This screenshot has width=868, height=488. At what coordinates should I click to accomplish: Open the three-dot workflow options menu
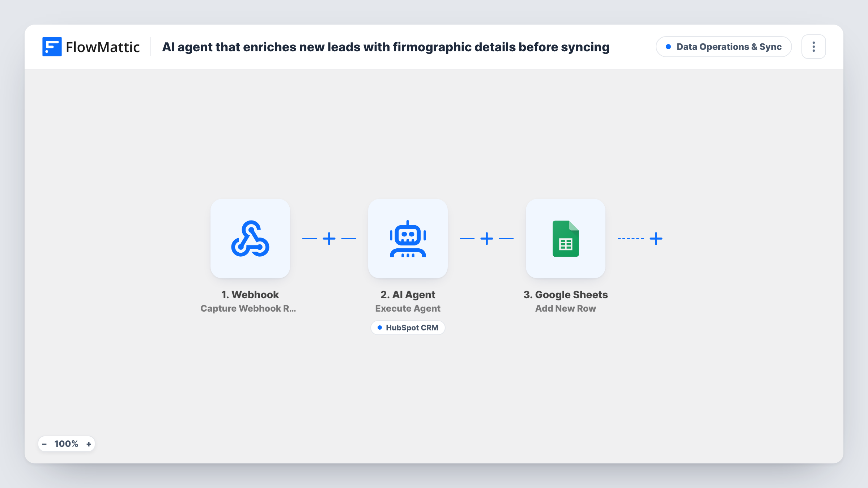[814, 47]
